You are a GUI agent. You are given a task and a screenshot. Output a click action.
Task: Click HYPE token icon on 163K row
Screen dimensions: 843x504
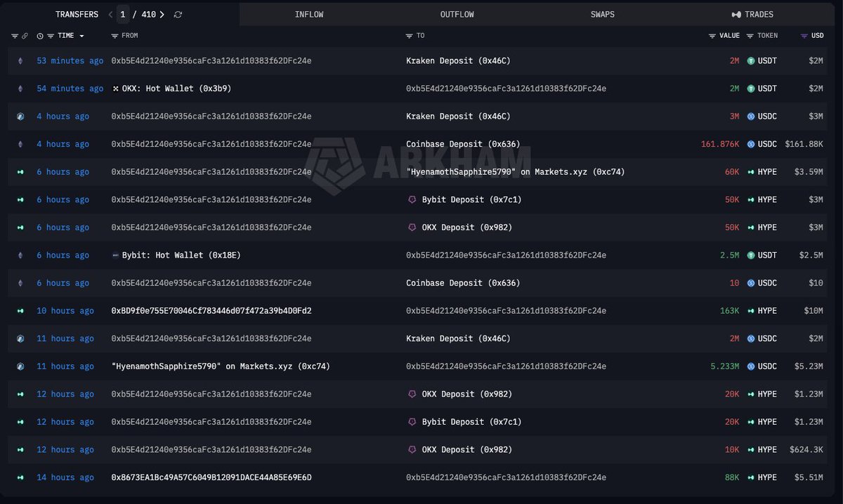tap(750, 311)
